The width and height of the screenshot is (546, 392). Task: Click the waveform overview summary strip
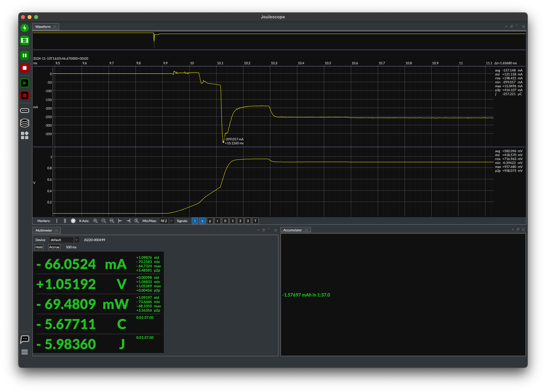(279, 40)
